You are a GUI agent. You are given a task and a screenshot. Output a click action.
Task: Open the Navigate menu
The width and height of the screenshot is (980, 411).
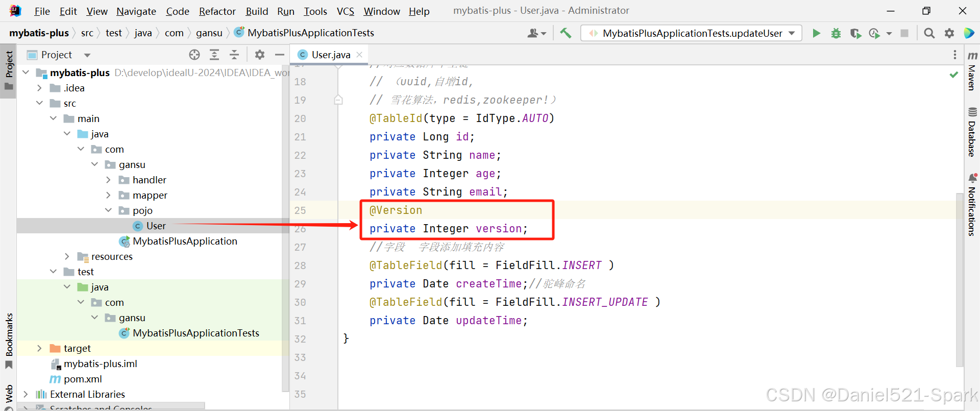click(136, 11)
